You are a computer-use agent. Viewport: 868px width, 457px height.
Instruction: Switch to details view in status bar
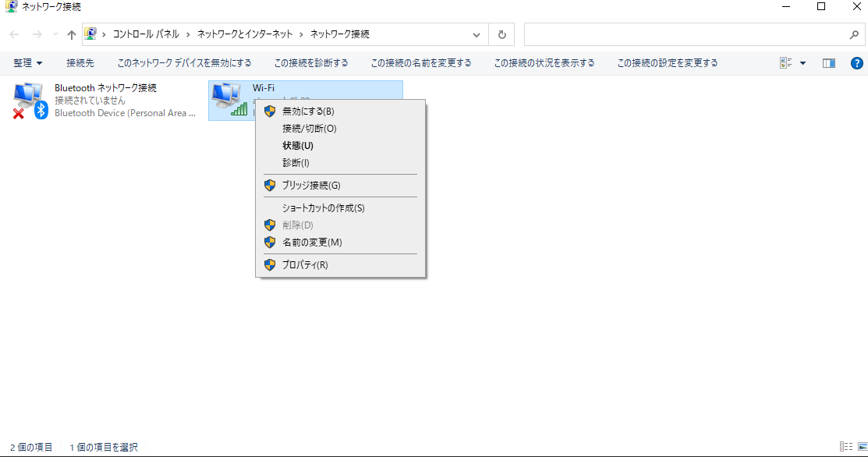(x=845, y=447)
